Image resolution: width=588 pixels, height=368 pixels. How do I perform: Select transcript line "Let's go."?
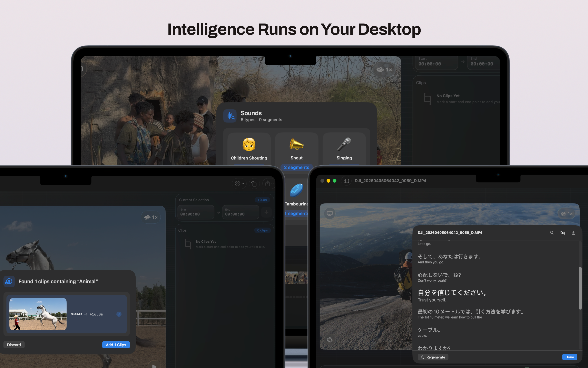(x=424, y=244)
